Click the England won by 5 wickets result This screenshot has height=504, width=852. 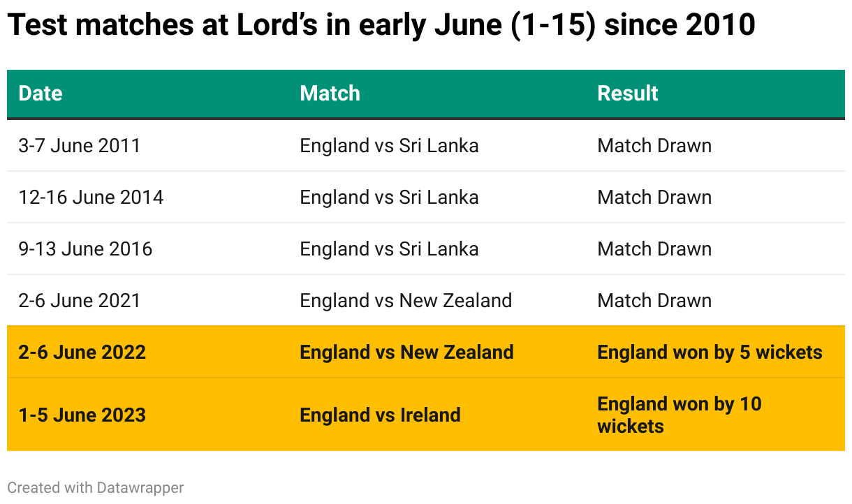(x=710, y=353)
